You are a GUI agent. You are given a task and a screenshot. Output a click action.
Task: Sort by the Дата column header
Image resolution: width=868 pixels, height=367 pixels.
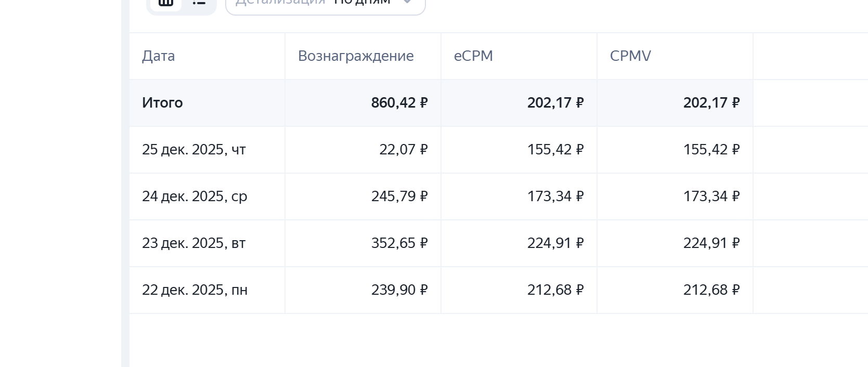159,56
